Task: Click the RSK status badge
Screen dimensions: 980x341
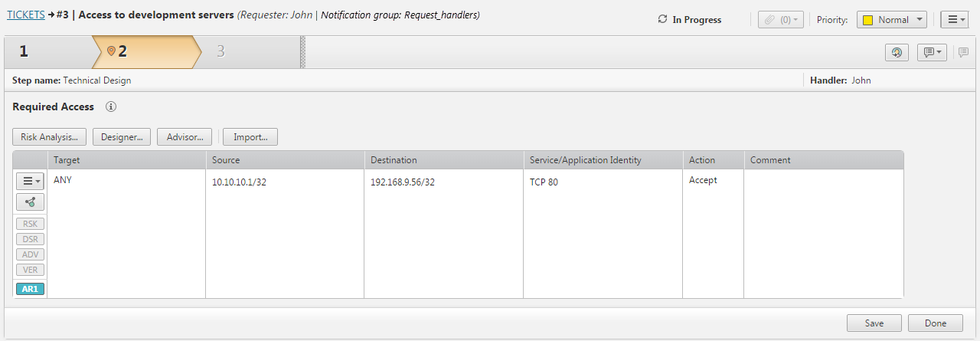Action: [x=31, y=224]
